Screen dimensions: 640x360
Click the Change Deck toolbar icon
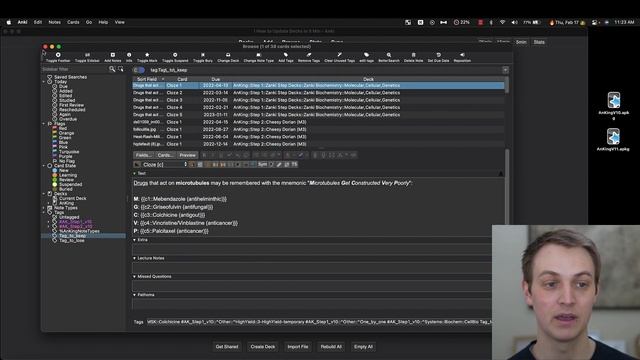(228, 55)
